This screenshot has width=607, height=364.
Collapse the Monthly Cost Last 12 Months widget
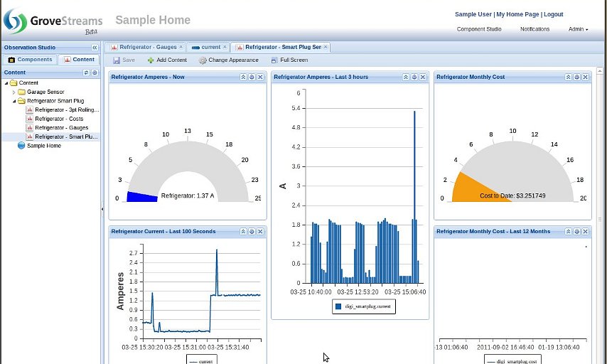click(x=568, y=231)
